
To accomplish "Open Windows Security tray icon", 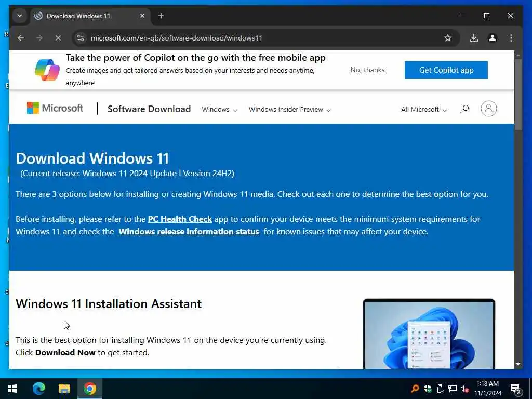I will 428,389.
